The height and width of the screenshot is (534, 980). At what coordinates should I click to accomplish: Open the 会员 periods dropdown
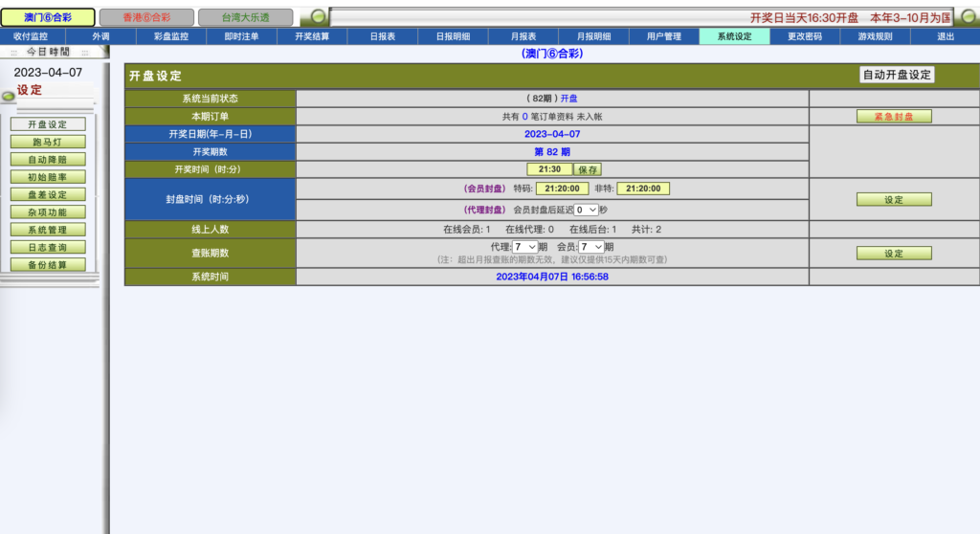click(590, 247)
